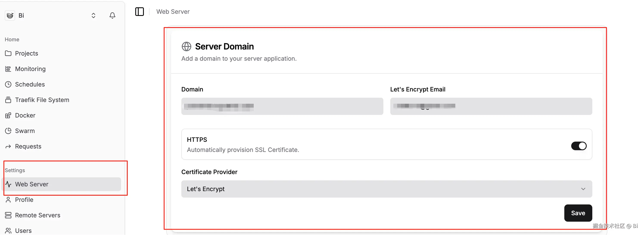Click the Swarm pie icon
The image size is (644, 235).
point(8,131)
